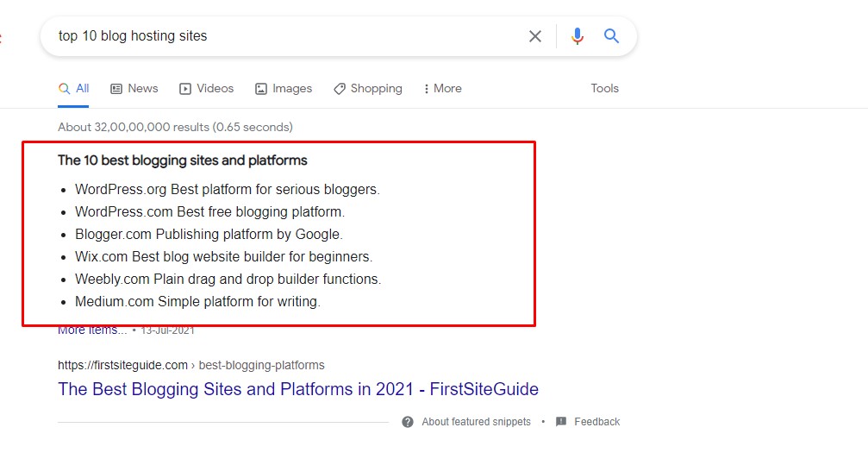Viewport: 868px width, 459px height.
Task: Click the Wix.com list item in the snippet
Action: 223,256
